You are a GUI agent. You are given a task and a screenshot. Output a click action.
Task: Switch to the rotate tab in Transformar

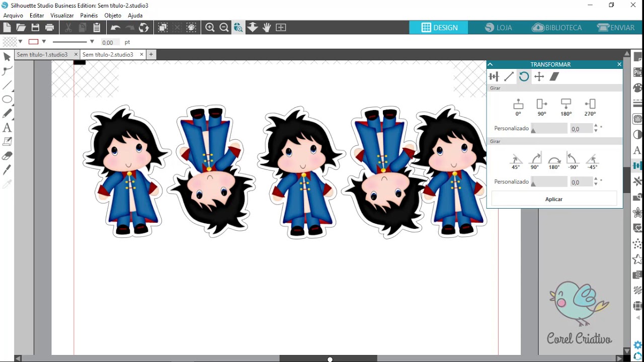[524, 76]
